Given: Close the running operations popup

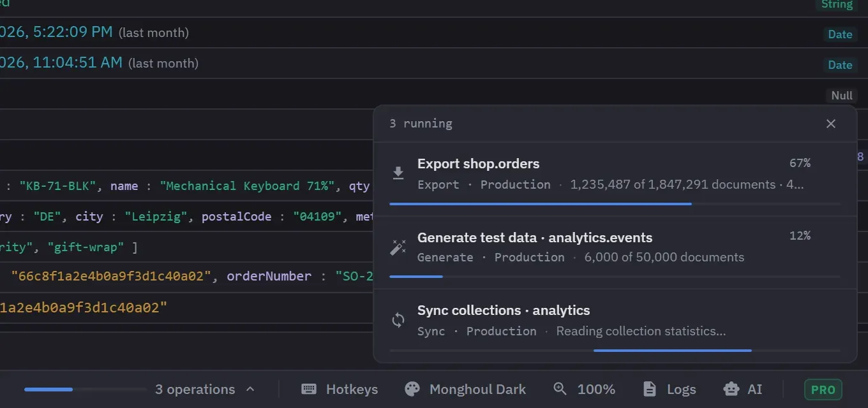Looking at the screenshot, I should click(830, 124).
